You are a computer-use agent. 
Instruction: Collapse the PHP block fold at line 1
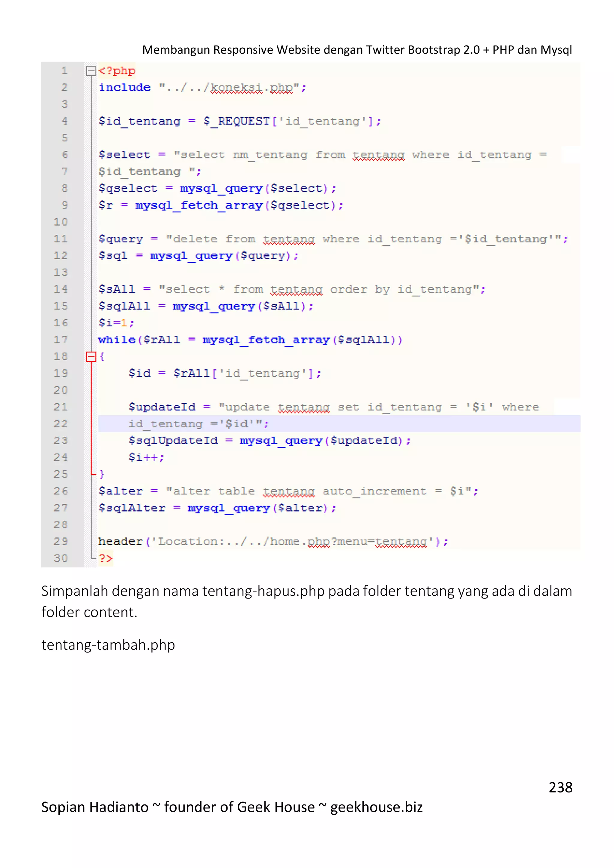point(91,71)
